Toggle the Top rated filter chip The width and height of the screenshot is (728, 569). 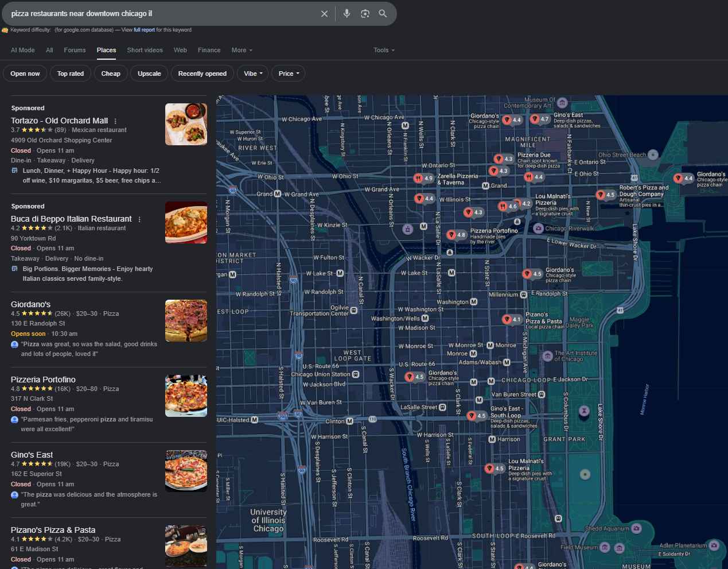pyautogui.click(x=71, y=73)
